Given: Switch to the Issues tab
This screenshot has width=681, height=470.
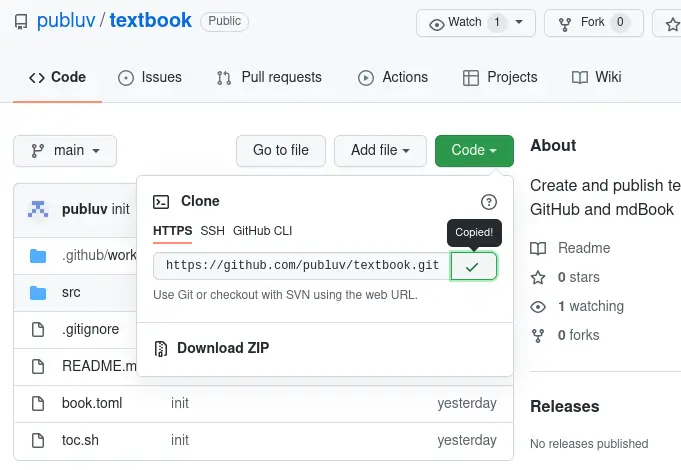Looking at the screenshot, I should click(x=150, y=77).
